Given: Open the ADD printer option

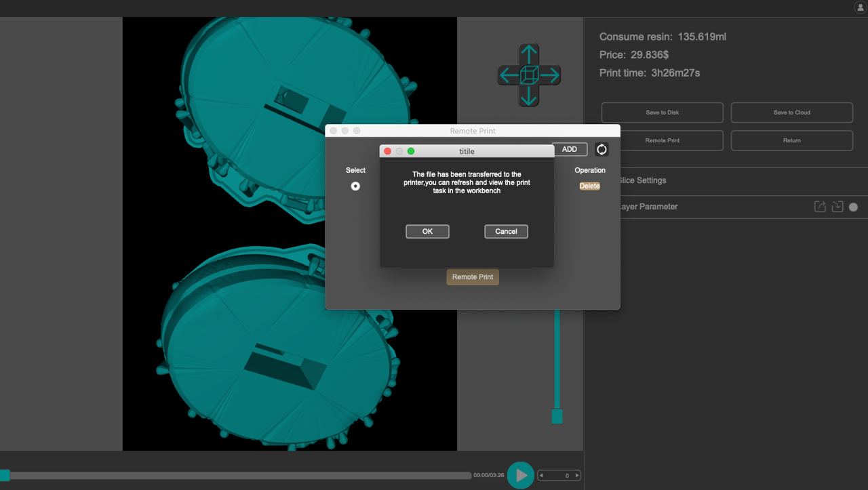Looking at the screenshot, I should pos(570,149).
